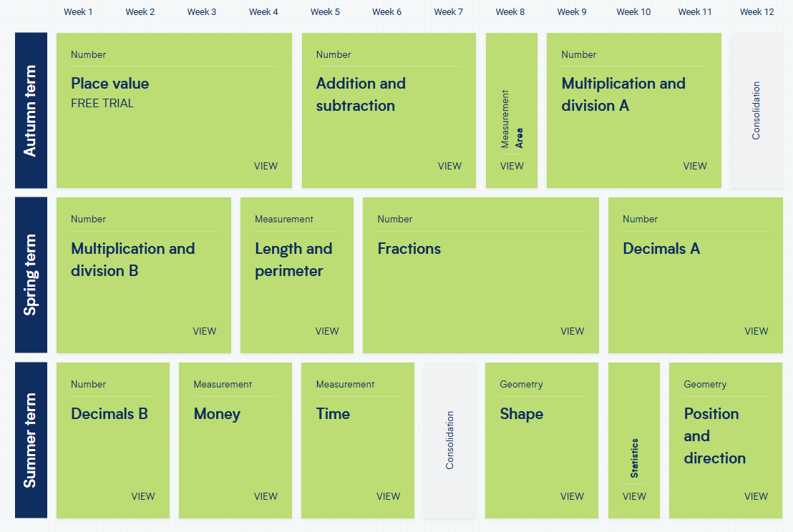
Task: Open VIEW for the Time unit
Action: pos(388,497)
